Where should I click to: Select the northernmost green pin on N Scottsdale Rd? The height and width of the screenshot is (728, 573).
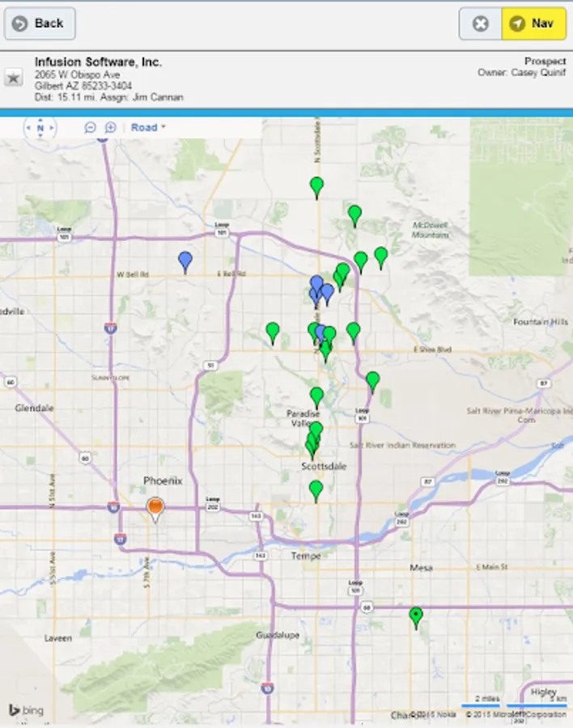(317, 188)
